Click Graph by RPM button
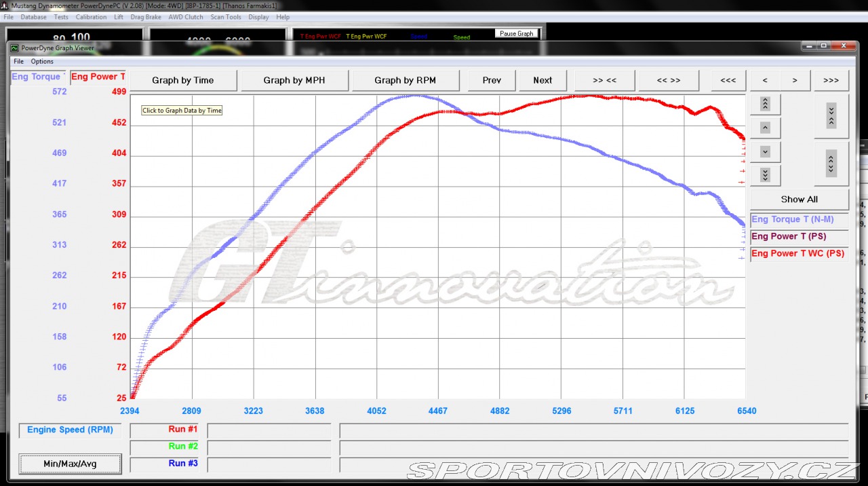The image size is (868, 486). pos(406,80)
